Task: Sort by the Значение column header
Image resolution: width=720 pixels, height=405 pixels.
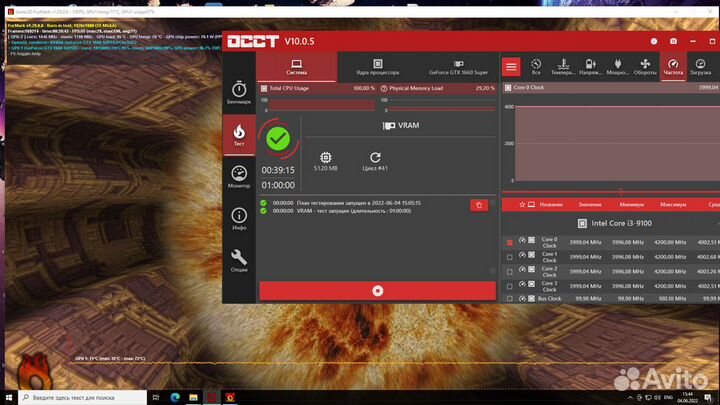Action: click(590, 204)
